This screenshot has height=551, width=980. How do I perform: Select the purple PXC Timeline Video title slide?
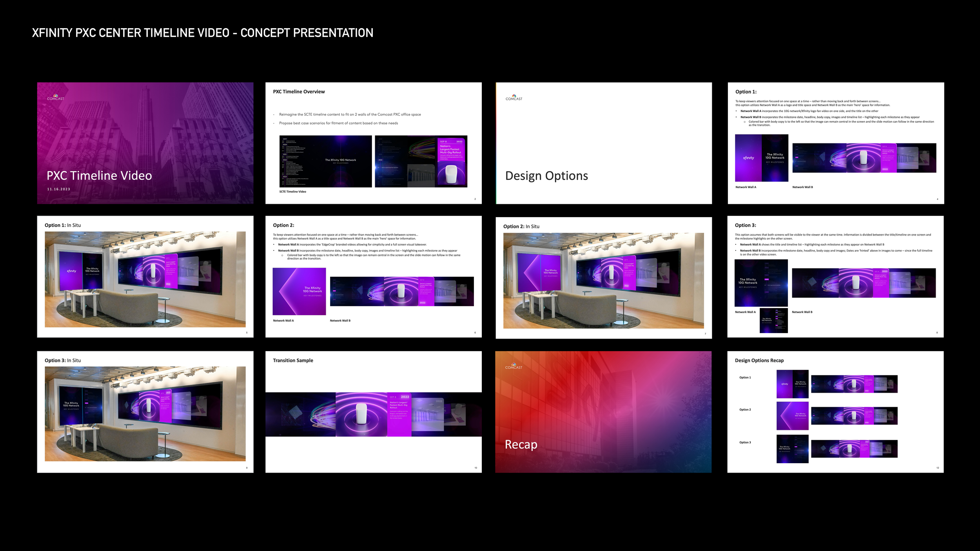(145, 143)
